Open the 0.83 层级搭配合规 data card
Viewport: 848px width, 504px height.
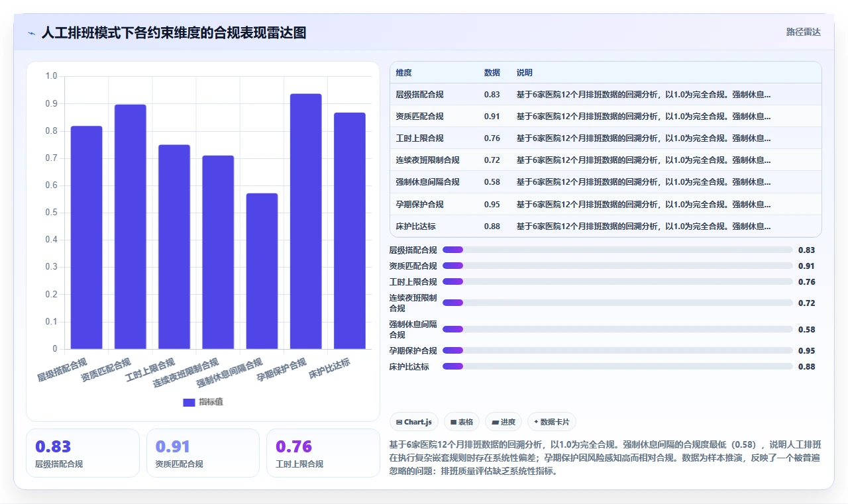coord(83,453)
